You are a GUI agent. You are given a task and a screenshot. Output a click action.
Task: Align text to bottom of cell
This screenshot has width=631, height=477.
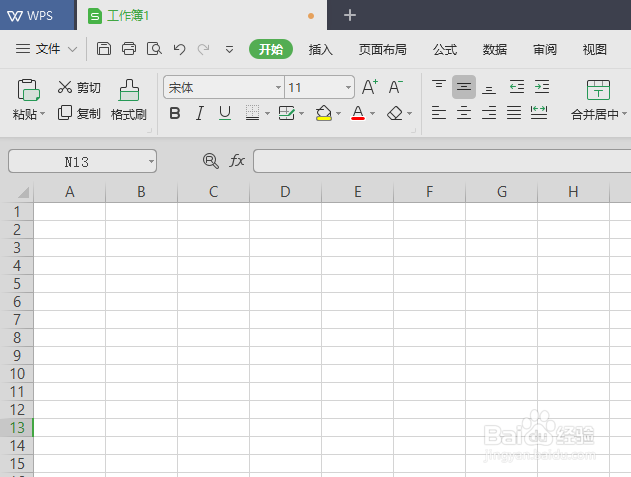tap(489, 88)
